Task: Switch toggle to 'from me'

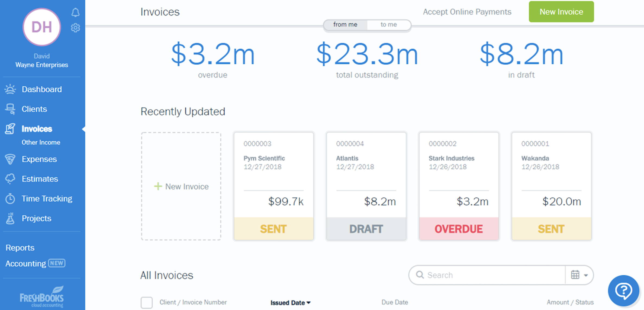Action: tap(345, 25)
